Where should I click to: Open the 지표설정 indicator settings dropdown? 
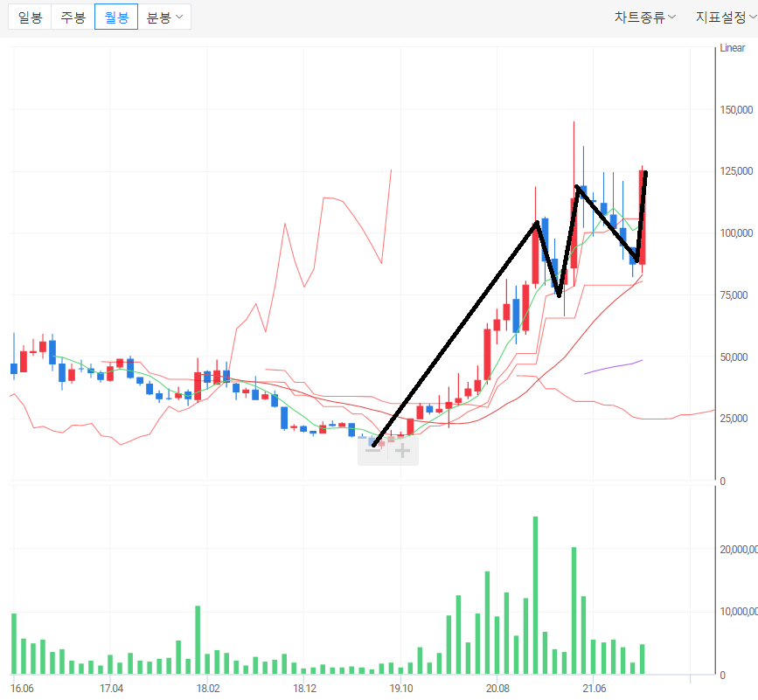point(726,17)
